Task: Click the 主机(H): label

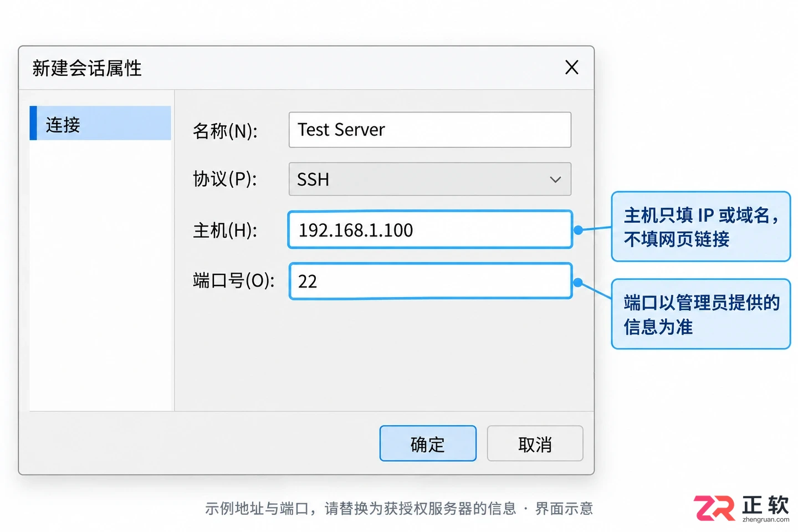Action: click(225, 230)
